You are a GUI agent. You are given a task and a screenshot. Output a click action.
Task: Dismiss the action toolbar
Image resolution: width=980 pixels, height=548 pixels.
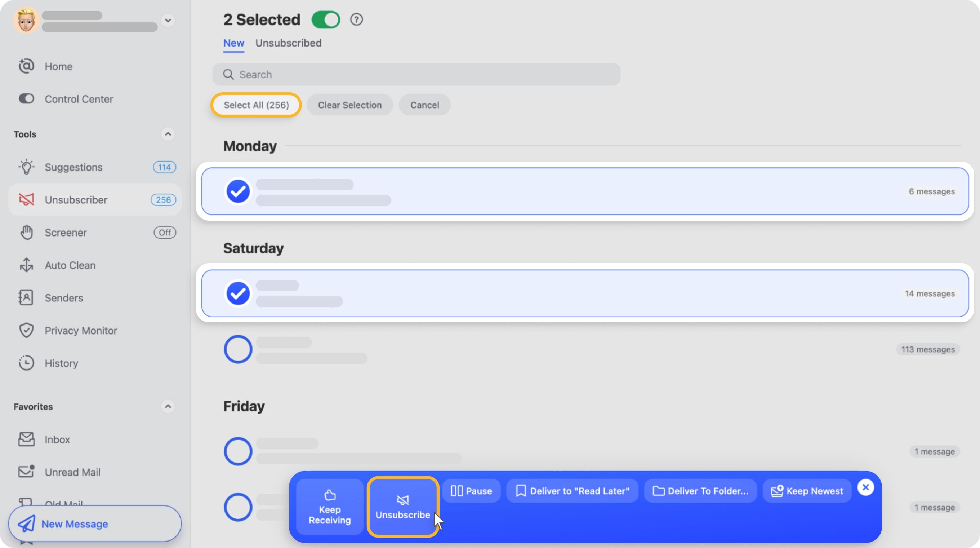[x=866, y=487]
